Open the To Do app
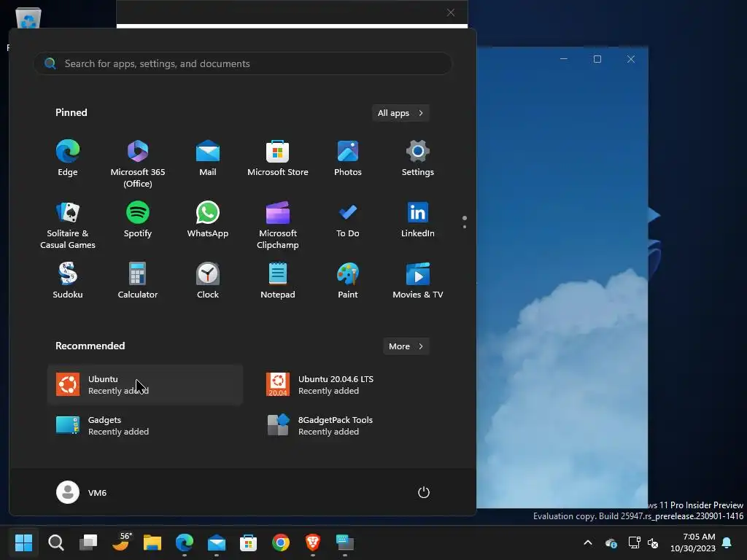The width and height of the screenshot is (747, 560). [348, 220]
